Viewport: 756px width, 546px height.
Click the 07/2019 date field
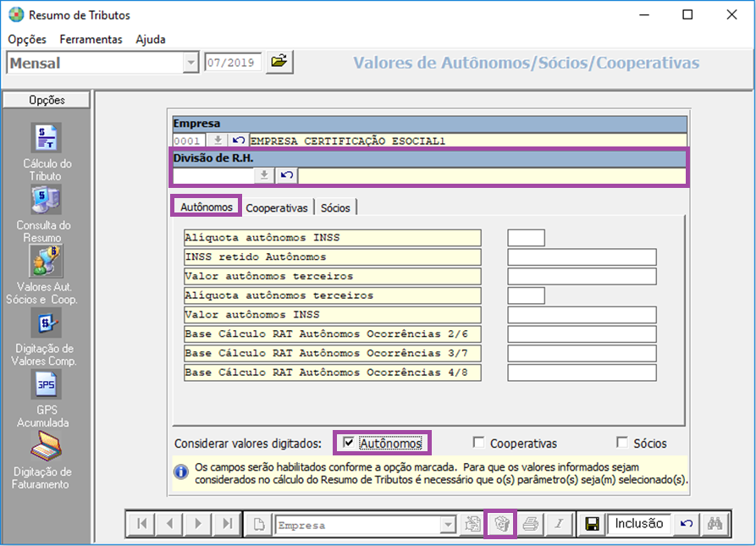point(233,63)
